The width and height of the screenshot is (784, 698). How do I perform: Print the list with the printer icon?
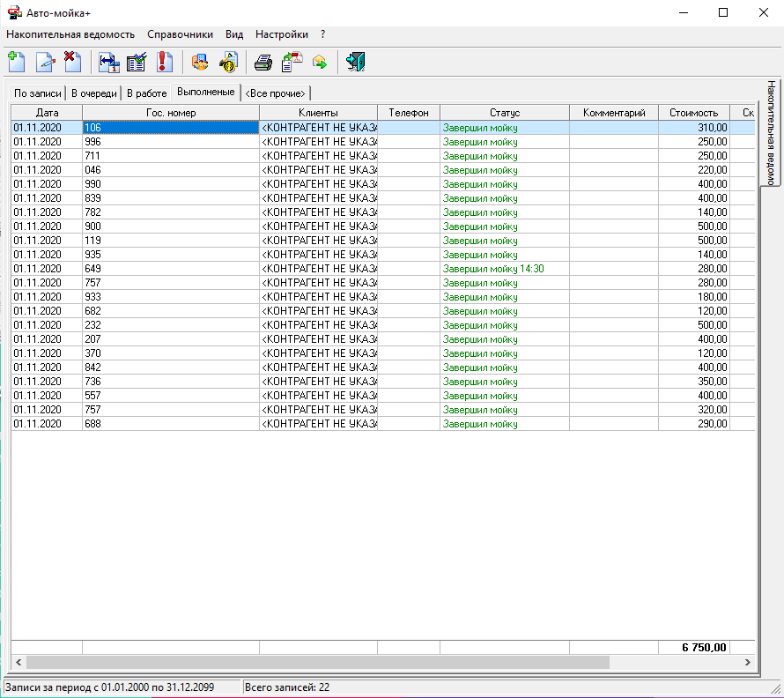263,63
